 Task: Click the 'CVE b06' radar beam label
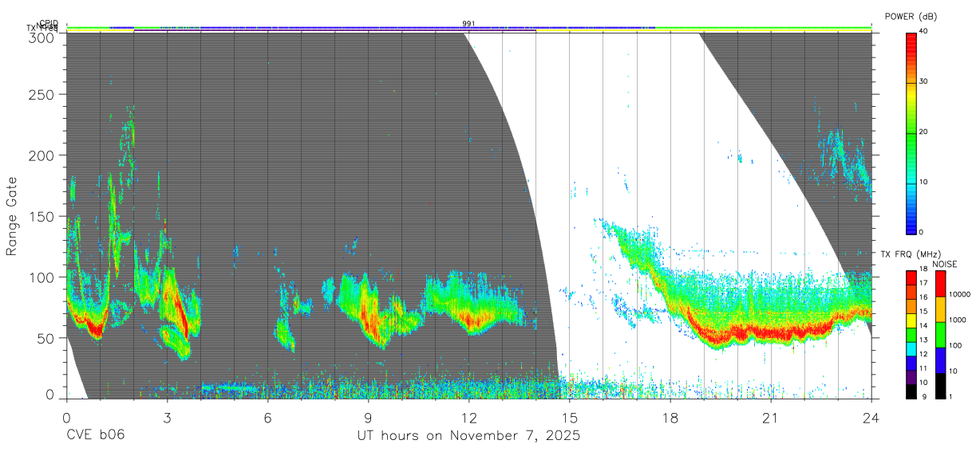click(x=95, y=436)
